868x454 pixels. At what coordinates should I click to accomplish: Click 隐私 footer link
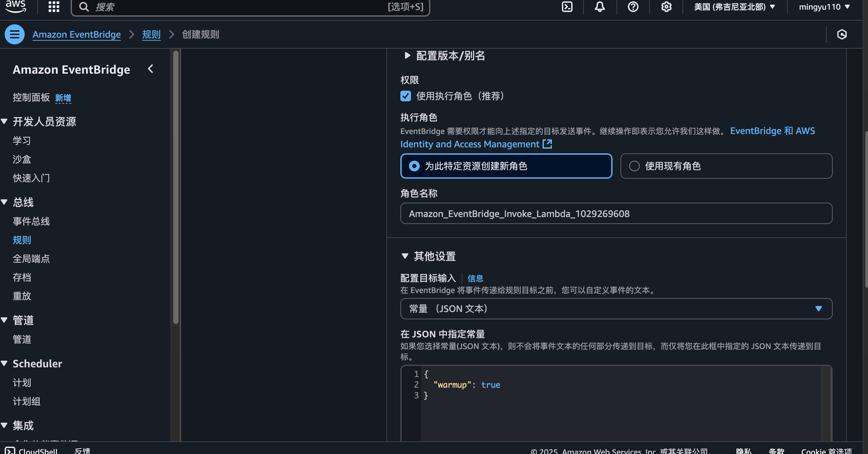point(744,451)
